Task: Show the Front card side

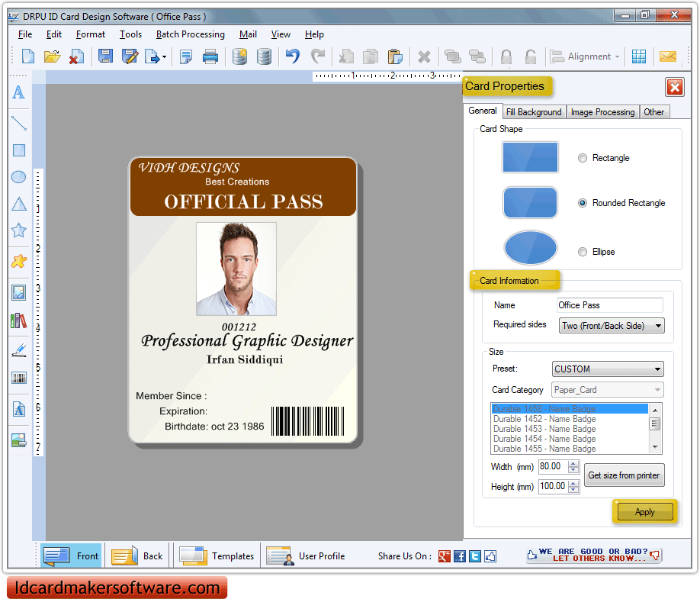Action: [71, 556]
